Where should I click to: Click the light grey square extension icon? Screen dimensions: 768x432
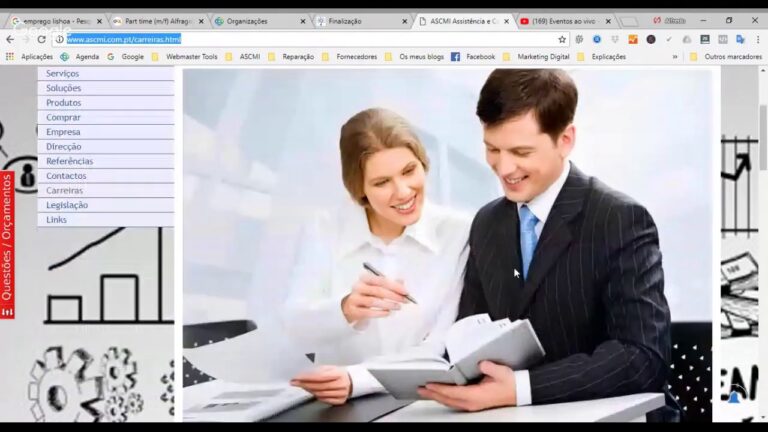(722, 39)
